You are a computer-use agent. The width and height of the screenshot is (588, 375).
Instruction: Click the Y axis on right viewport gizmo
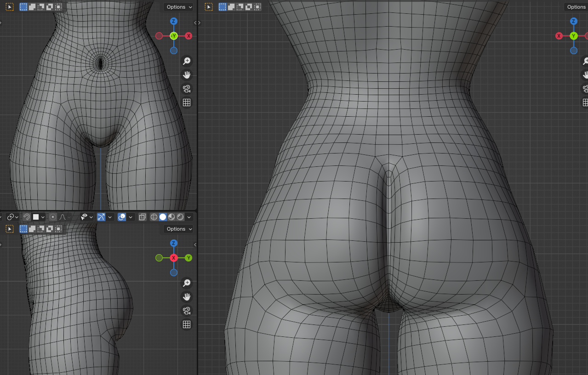[x=574, y=36]
